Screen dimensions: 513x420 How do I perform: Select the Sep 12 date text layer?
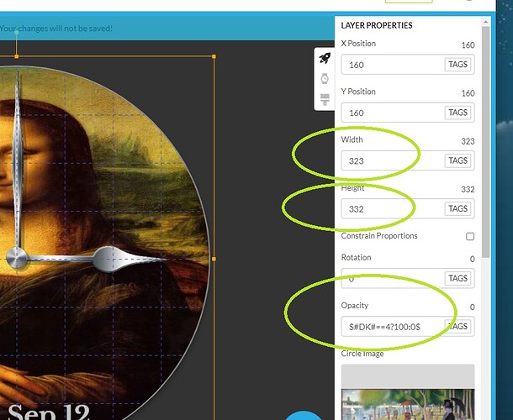coord(49,412)
